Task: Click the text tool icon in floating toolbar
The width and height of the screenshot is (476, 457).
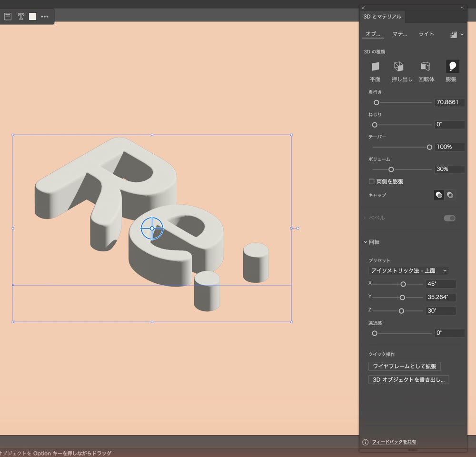Action: (x=20, y=16)
